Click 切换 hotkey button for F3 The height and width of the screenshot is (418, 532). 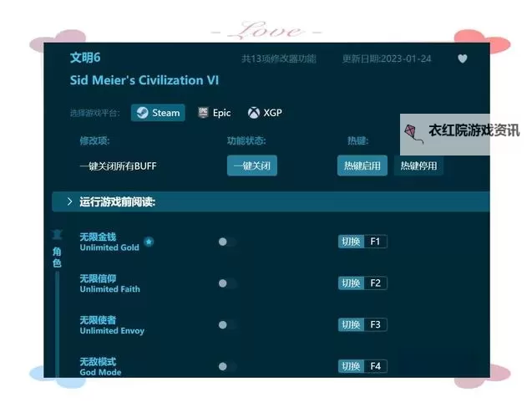[x=351, y=325]
